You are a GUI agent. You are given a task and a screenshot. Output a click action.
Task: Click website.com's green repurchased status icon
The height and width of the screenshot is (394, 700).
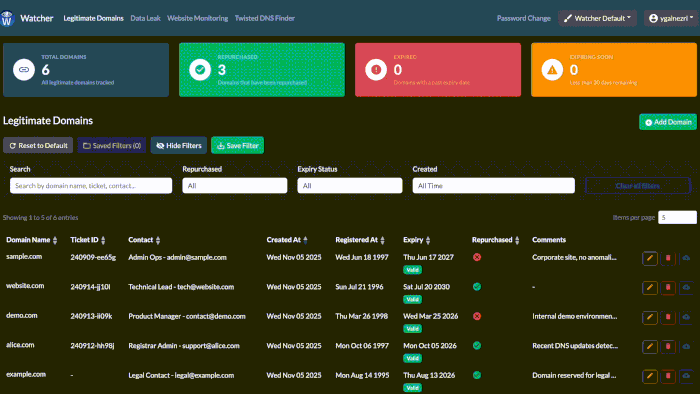pyautogui.click(x=477, y=286)
